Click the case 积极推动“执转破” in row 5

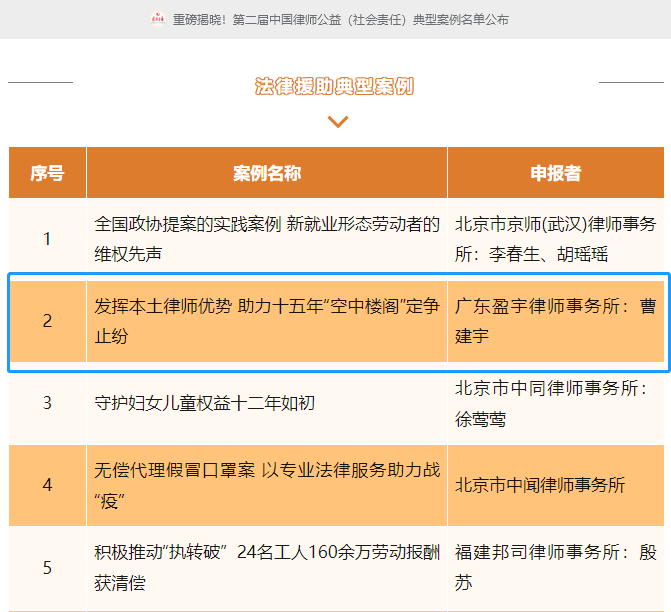pos(267,567)
